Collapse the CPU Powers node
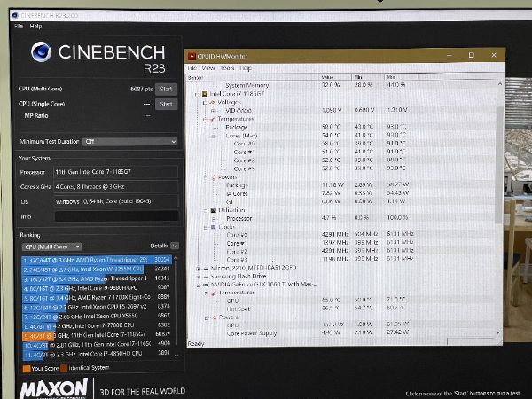Image resolution: width=532 pixels, height=399 pixels. pos(206,177)
